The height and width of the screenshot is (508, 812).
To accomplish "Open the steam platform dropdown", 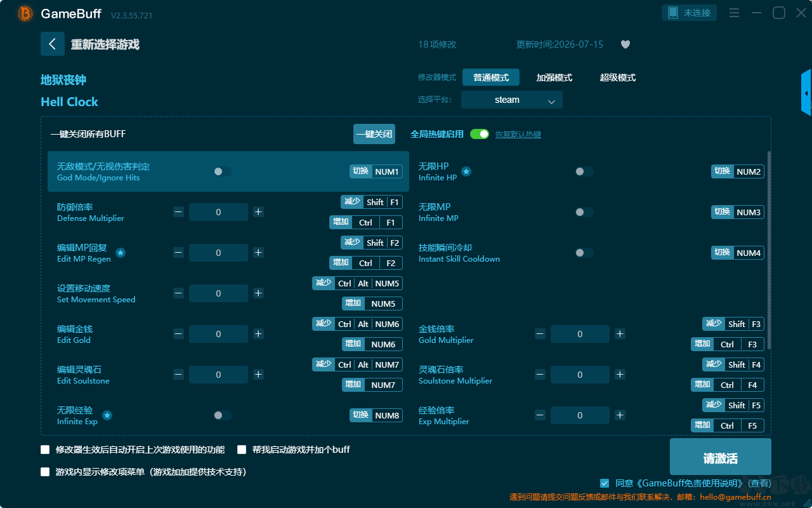I will 512,100.
